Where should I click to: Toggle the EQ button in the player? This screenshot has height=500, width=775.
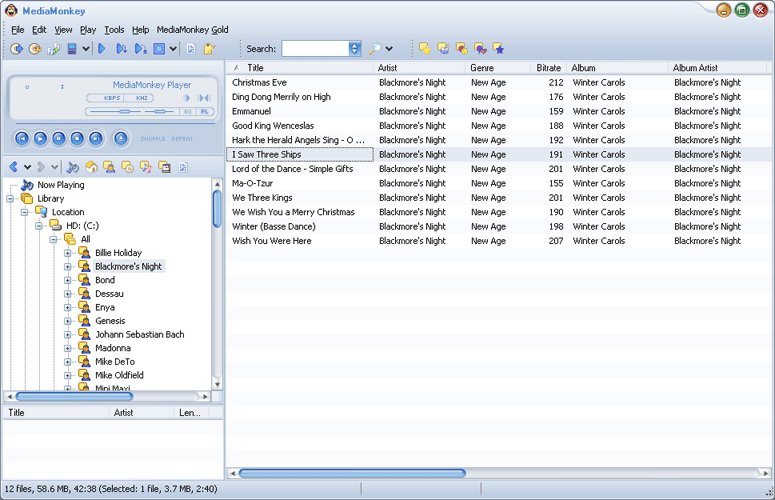[188, 112]
